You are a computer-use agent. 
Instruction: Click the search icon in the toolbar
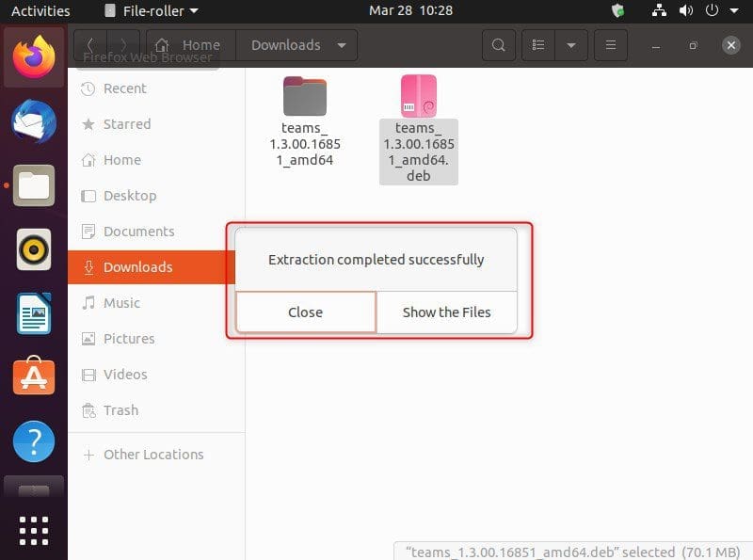[x=498, y=45]
